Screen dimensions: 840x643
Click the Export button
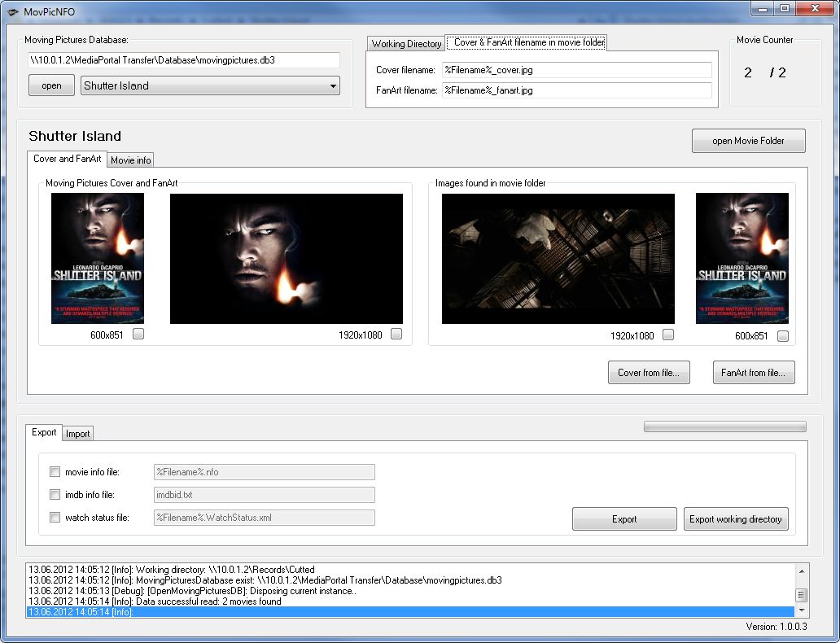(x=624, y=519)
